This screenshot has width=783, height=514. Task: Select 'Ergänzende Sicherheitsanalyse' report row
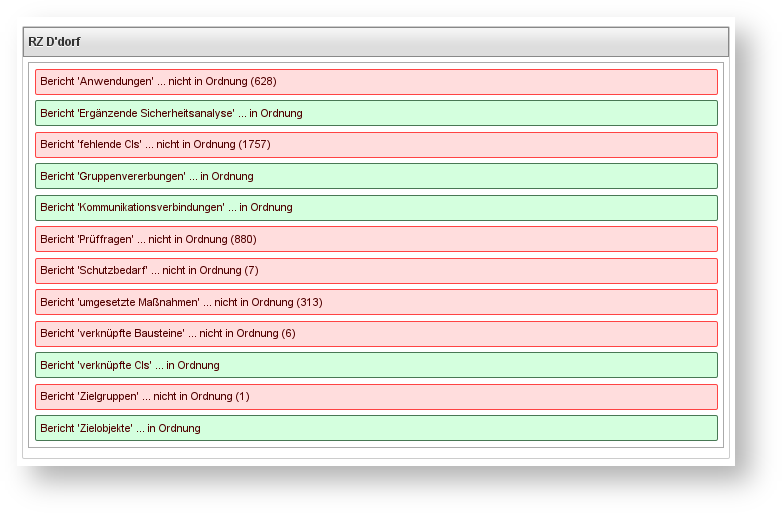tap(376, 113)
